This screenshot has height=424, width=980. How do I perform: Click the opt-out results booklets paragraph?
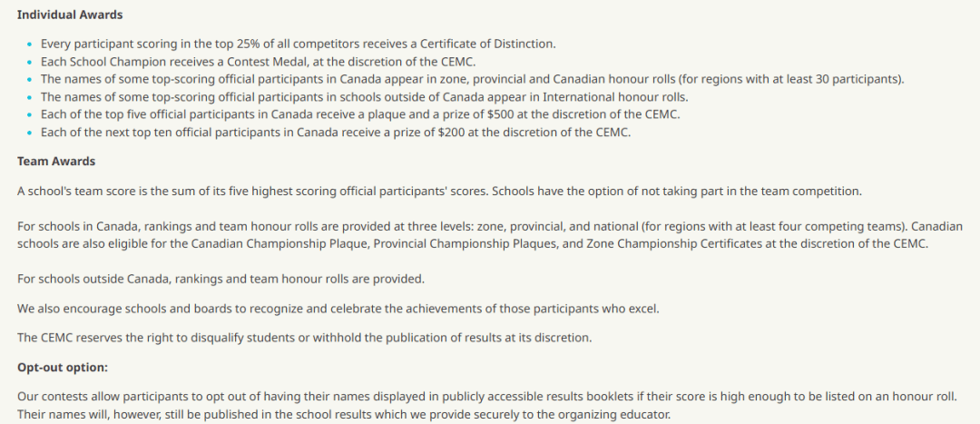[x=488, y=405]
